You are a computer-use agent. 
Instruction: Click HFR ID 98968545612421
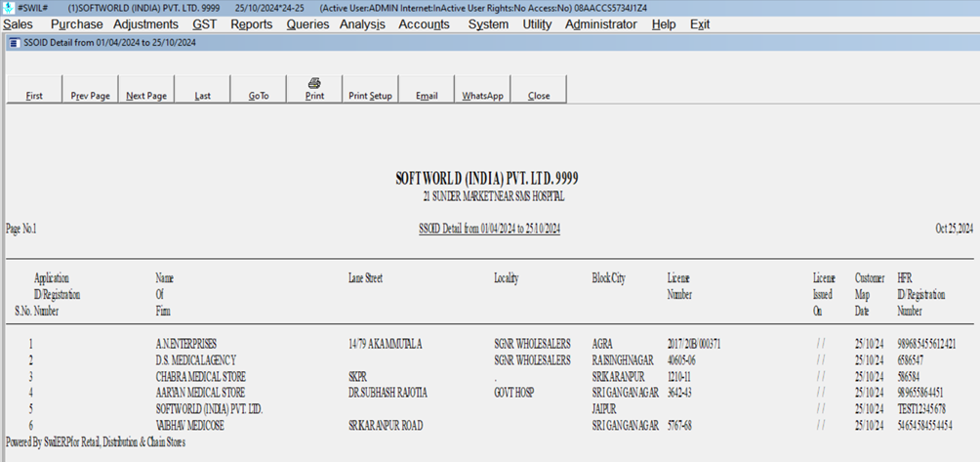927,344
